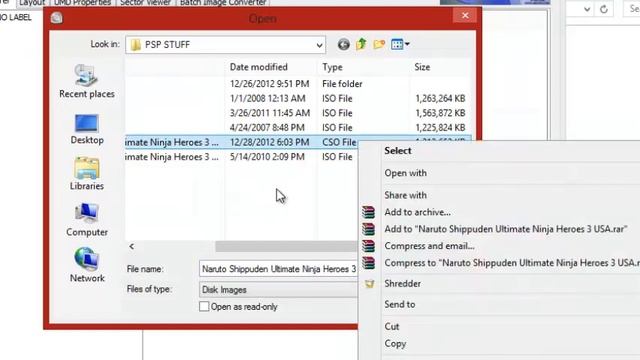640x360 pixels.
Task: Click horizontal scrollbar thumb in file list
Action: [x=287, y=247]
